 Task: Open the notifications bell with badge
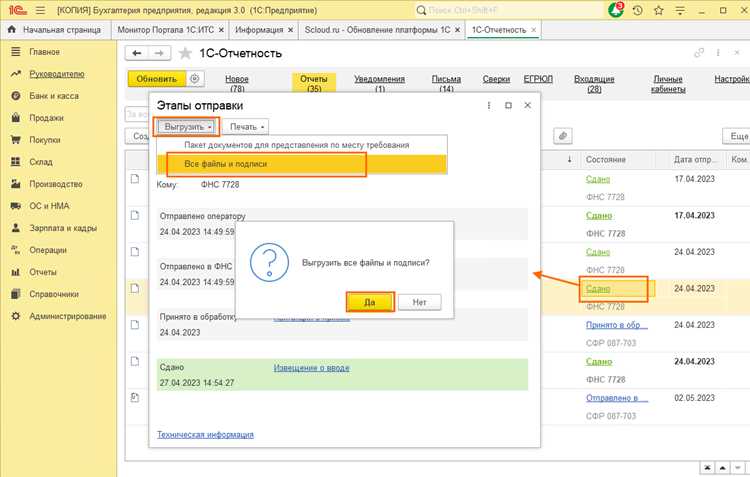coord(616,10)
